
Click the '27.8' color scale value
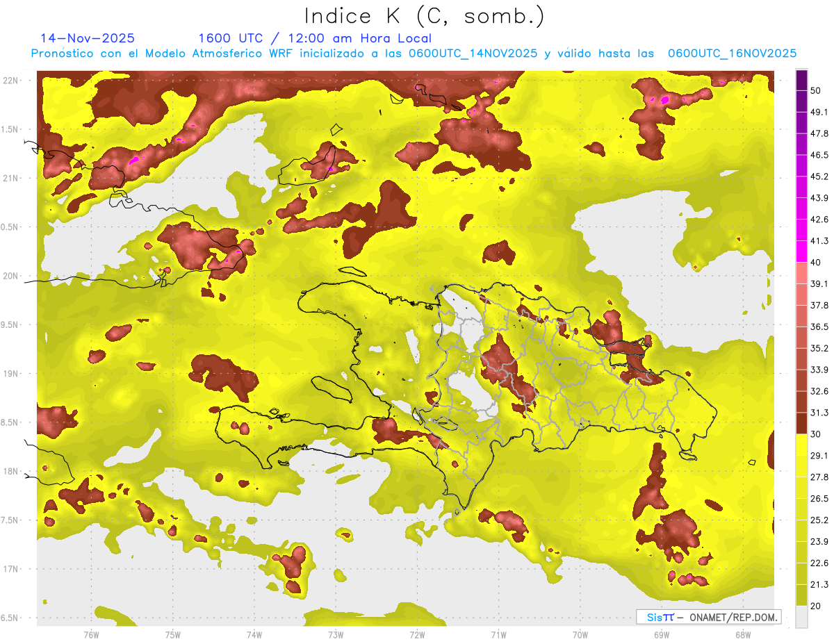coord(819,477)
